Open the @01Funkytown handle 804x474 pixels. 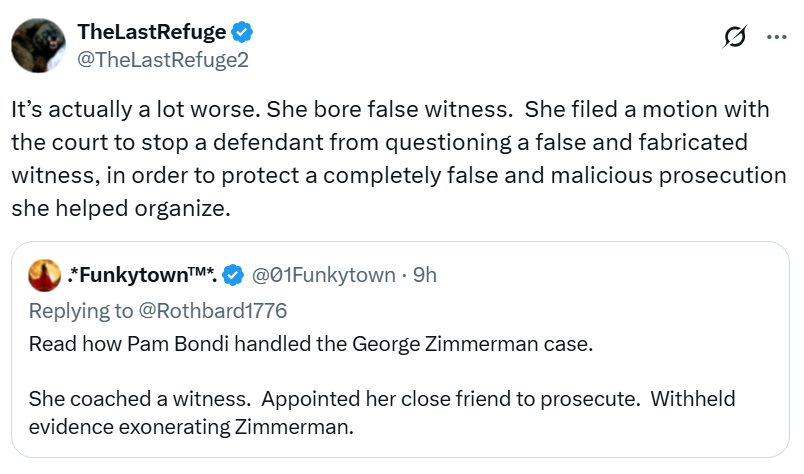pos(323,274)
